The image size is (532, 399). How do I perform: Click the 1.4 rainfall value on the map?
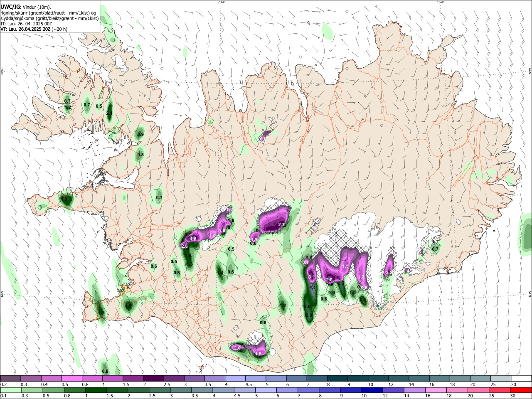click(220, 273)
